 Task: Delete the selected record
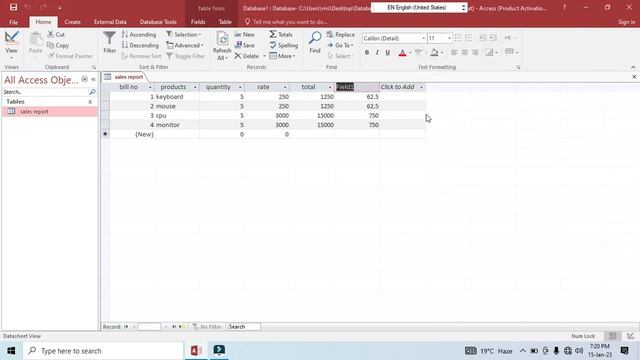247,56
